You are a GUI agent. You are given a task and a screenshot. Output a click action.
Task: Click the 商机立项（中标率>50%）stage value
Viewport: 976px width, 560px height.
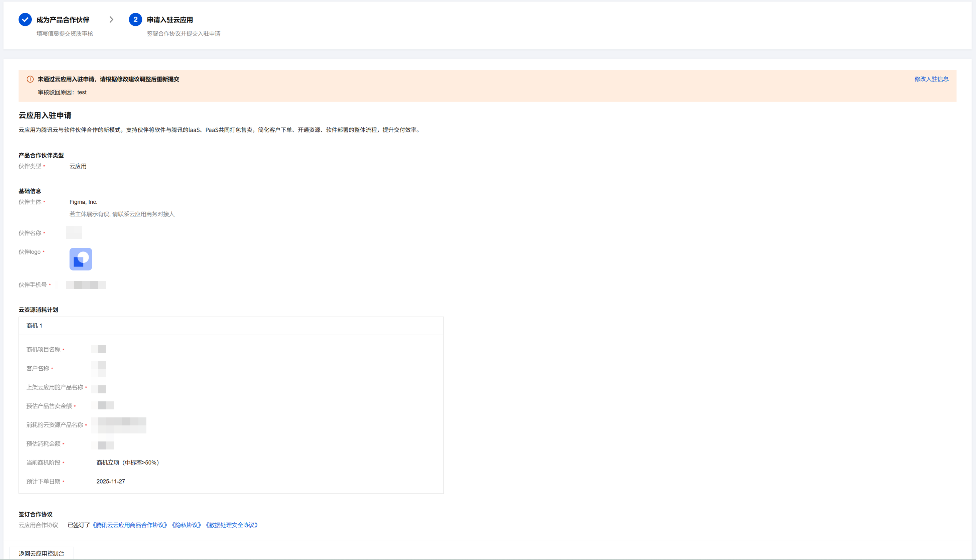tap(127, 463)
